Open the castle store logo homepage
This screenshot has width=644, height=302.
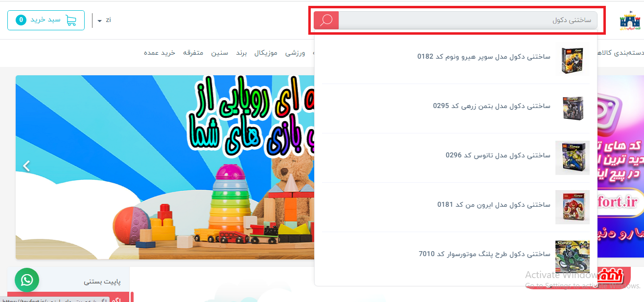coord(630,21)
